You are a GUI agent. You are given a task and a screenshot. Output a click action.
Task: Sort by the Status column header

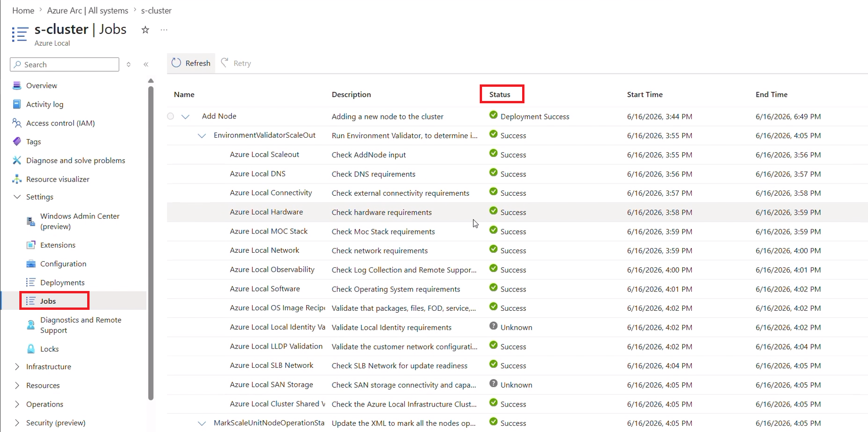pyautogui.click(x=500, y=94)
